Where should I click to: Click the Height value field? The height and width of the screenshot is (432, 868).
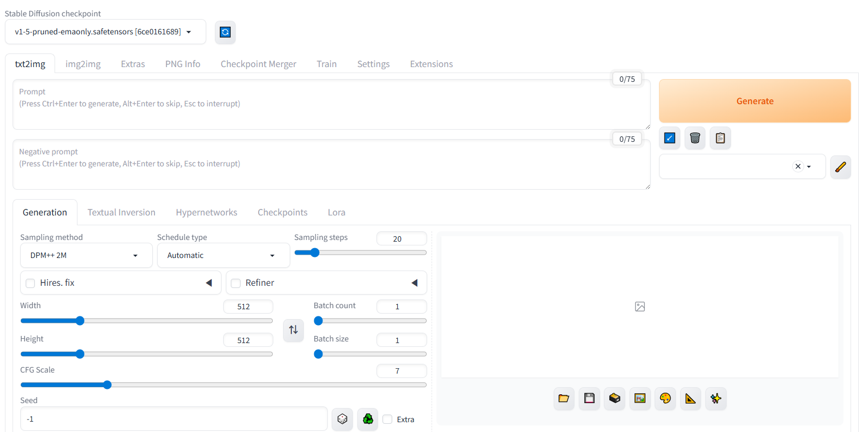pos(248,340)
